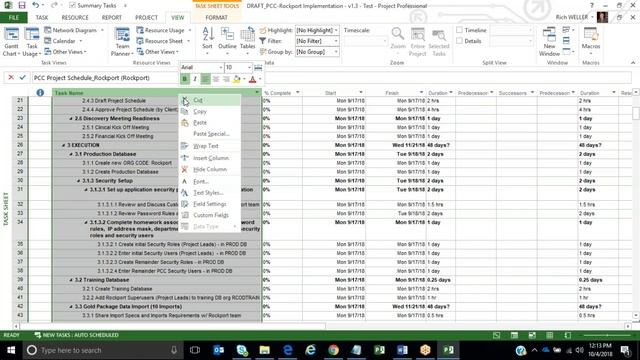640x360 pixels.
Task: Open a New Window
Action: pos(549,42)
